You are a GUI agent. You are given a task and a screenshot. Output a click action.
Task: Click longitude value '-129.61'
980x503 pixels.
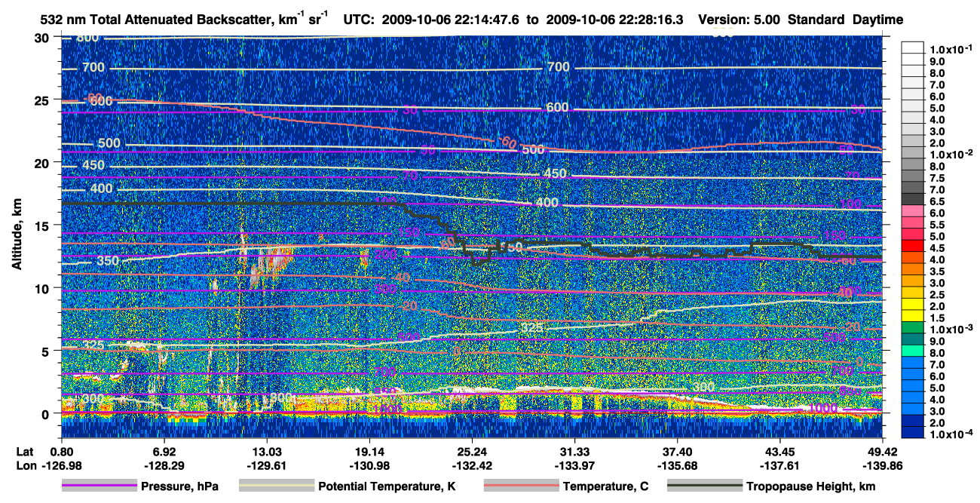click(266, 465)
